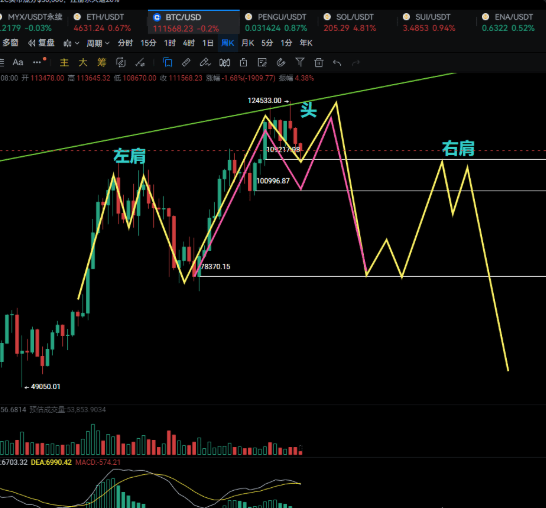Screen dimensions: 546x508
Task: Open the candlestick chart type dropdown
Action: [x=71, y=43]
